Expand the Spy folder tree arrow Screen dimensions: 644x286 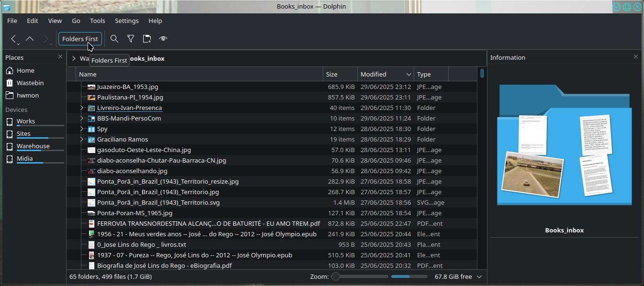pos(82,129)
